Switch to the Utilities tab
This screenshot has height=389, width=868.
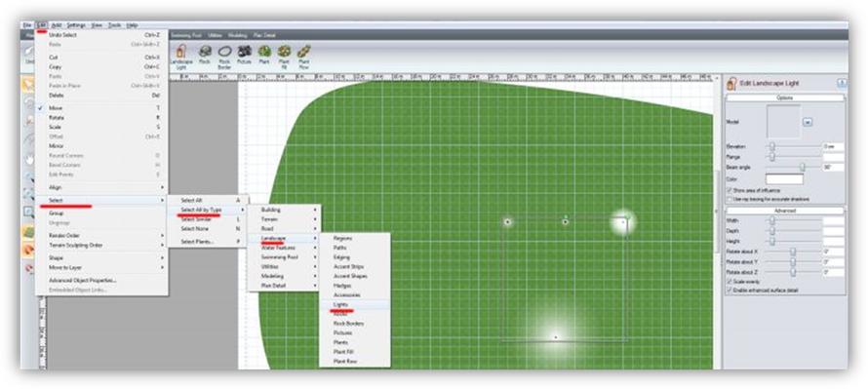pyautogui.click(x=215, y=35)
